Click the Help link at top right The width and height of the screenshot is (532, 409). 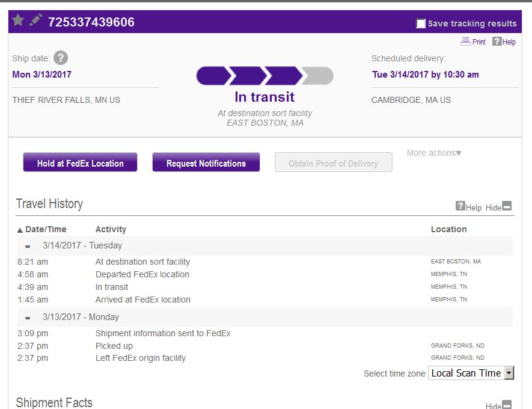(x=509, y=42)
